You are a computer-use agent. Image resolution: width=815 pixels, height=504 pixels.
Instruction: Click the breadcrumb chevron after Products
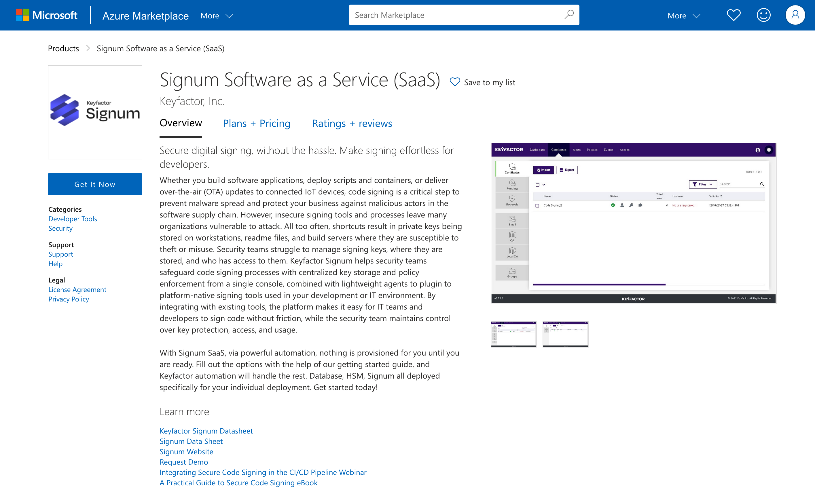[x=88, y=48]
